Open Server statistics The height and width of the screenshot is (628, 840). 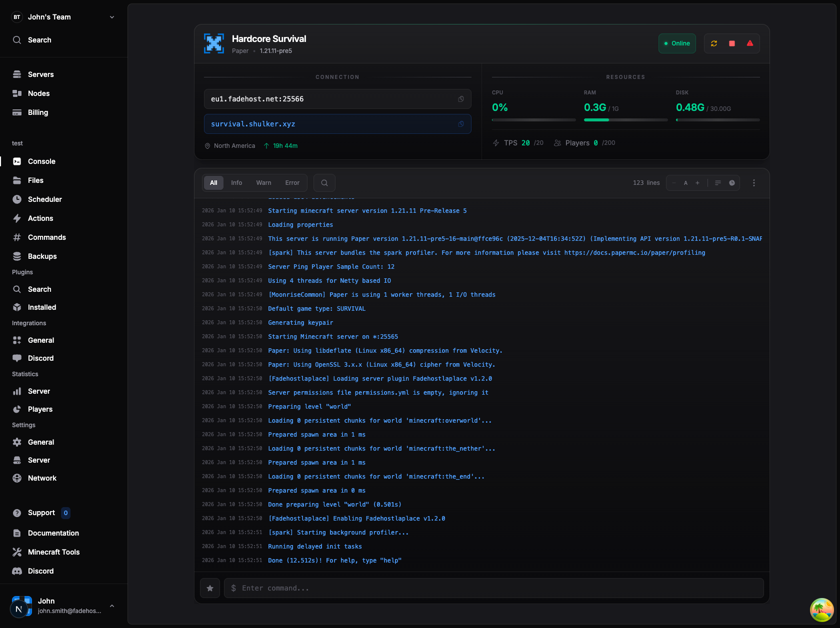[63, 391]
